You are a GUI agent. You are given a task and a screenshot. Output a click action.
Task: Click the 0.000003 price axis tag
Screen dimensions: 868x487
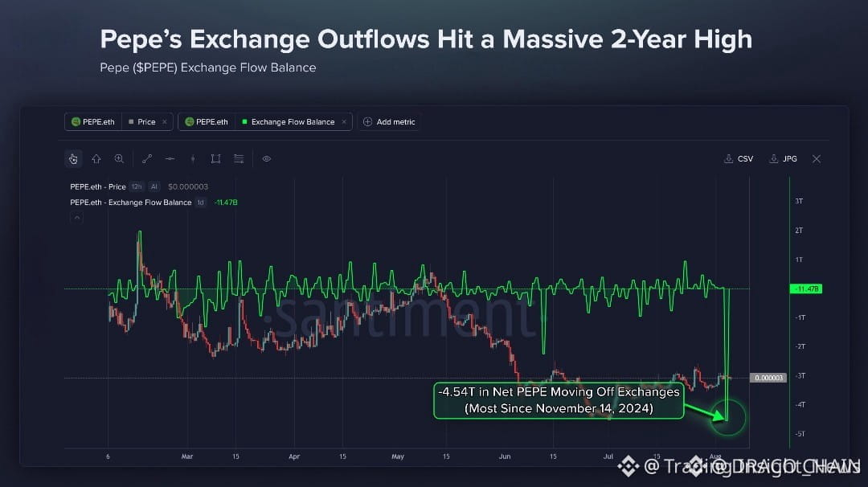[x=768, y=378]
